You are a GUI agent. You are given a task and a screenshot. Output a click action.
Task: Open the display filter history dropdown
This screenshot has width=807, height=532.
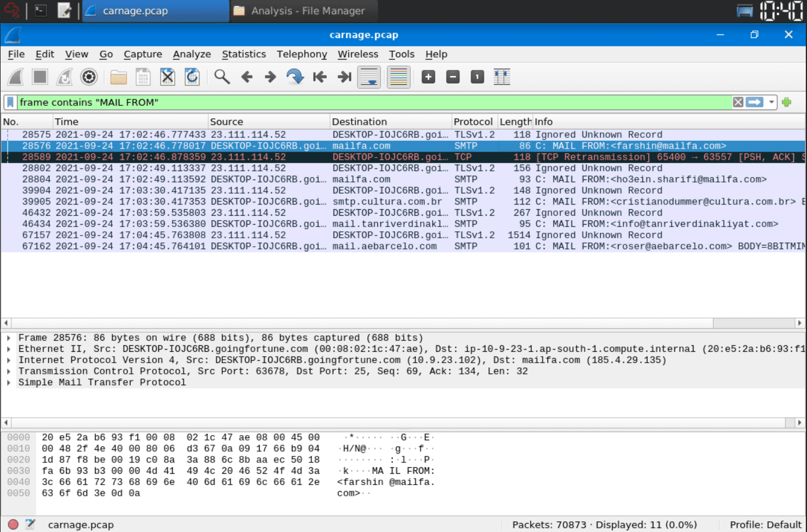771,102
